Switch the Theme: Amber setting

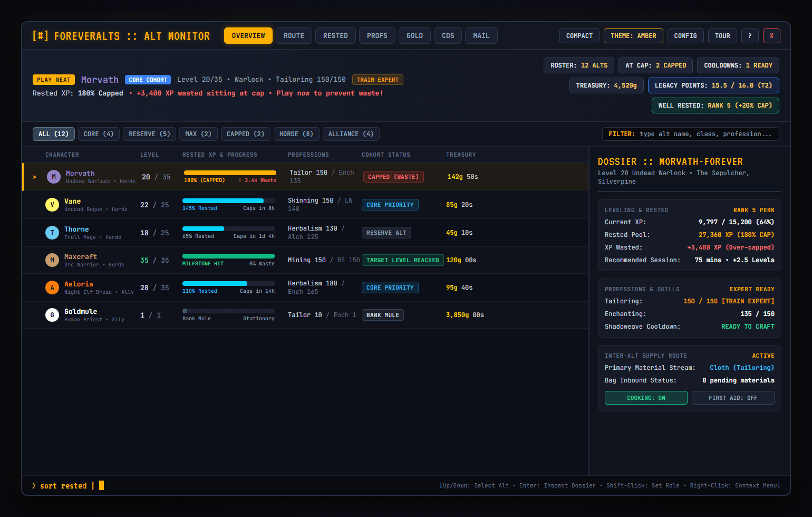[633, 36]
